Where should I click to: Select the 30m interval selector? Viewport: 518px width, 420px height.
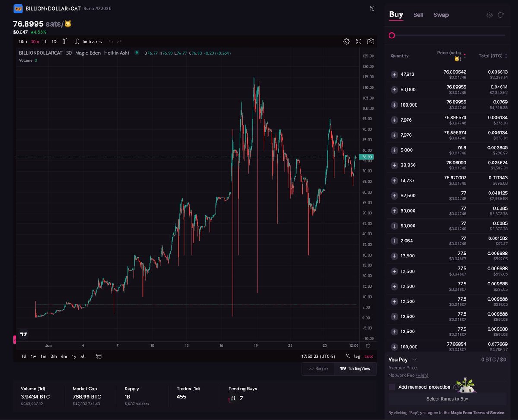(35, 41)
